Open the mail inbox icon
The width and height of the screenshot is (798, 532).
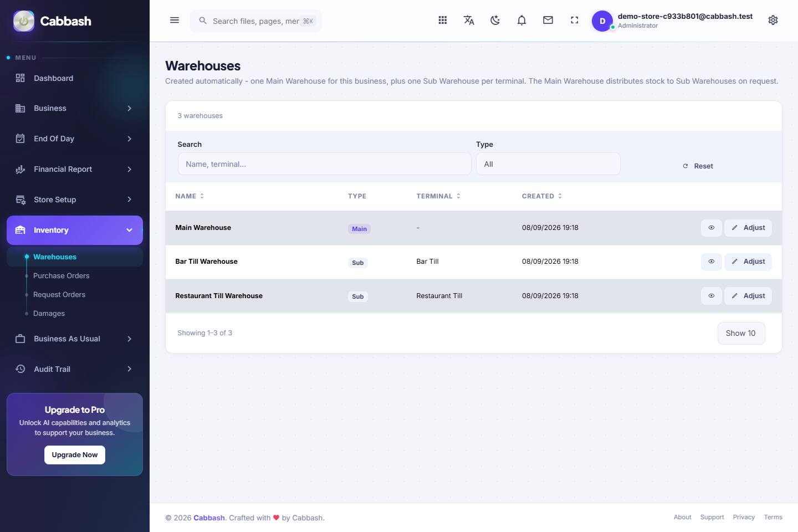tap(548, 21)
